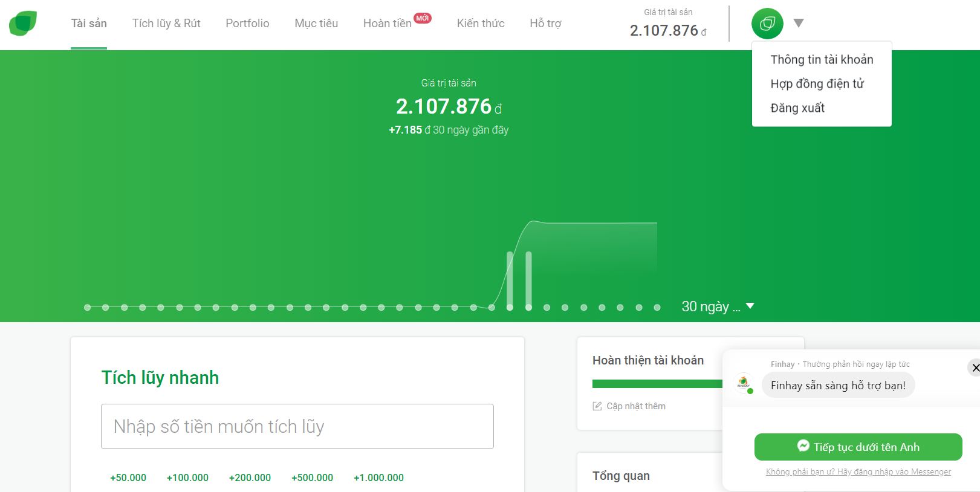Add the +50.000 quick amount
This screenshot has width=980, height=492.
(x=128, y=477)
